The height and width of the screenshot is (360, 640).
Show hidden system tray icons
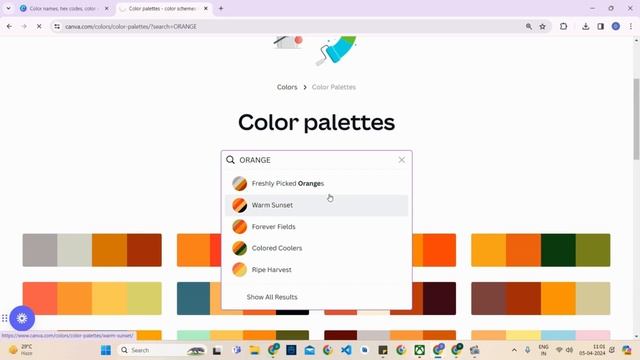tap(514, 350)
